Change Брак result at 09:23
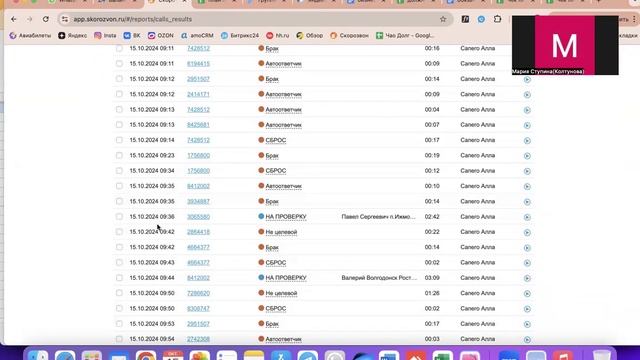This screenshot has width=640, height=360. pyautogui.click(x=272, y=156)
